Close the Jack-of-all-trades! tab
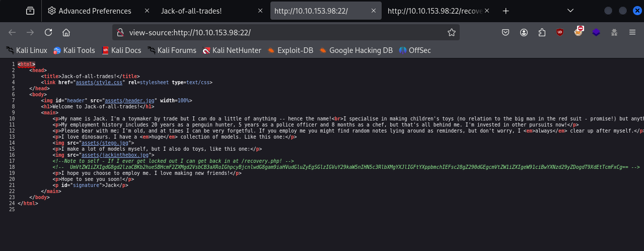644x251 pixels. tap(260, 11)
